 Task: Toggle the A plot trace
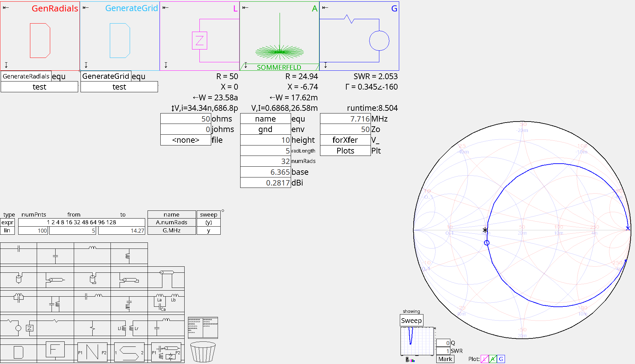493,359
